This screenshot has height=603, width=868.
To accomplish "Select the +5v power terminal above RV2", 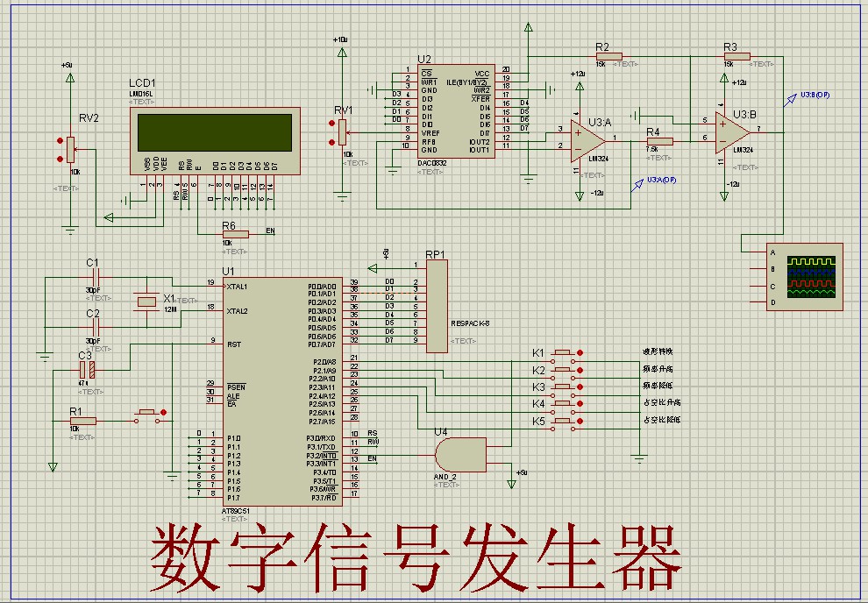I will pos(70,77).
